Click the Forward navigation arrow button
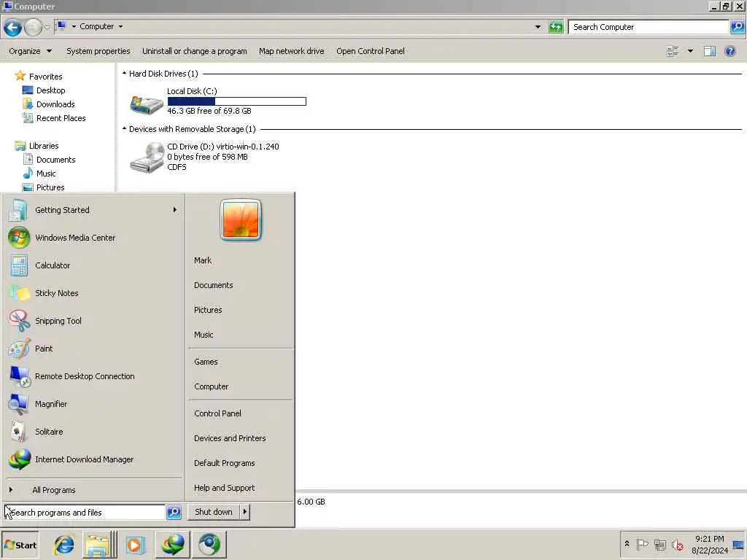Viewport: 747px width, 560px height. tap(32, 27)
